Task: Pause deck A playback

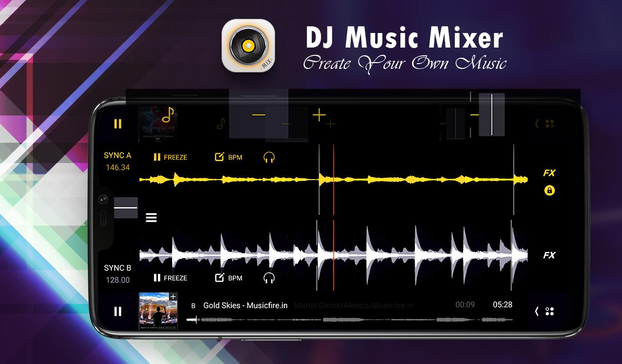Action: tap(118, 124)
